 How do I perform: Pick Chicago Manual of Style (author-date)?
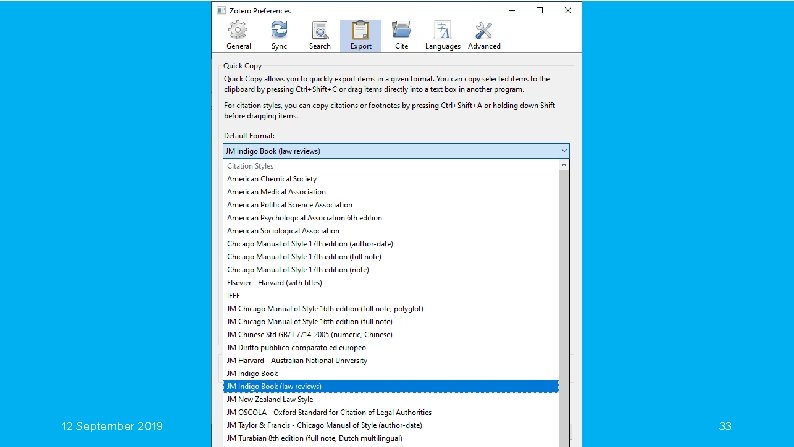point(390,244)
